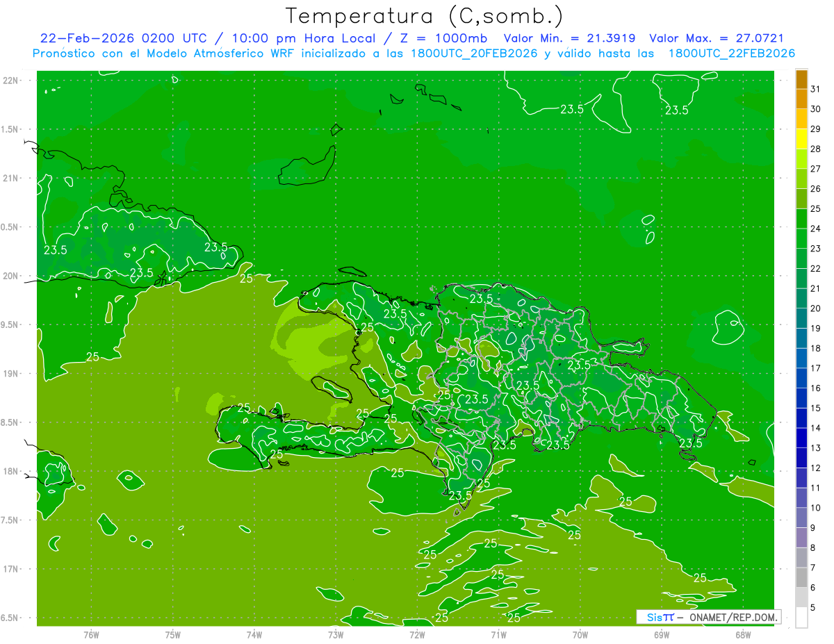
Task: Click the latitude axis label "1.5N"
Action: coord(10,129)
